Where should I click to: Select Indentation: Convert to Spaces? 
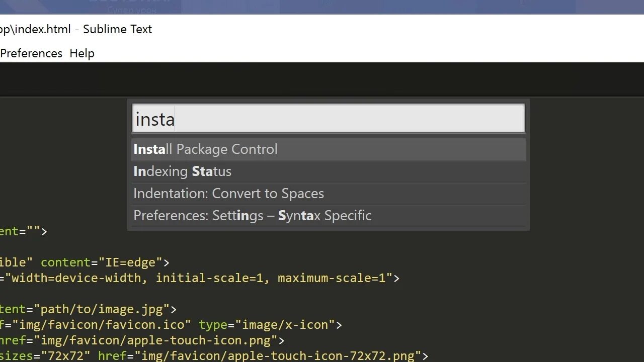point(328,194)
